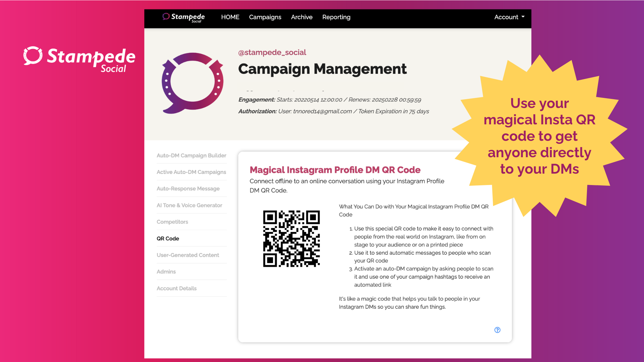Click the @stampede_social handle link

coord(272,52)
